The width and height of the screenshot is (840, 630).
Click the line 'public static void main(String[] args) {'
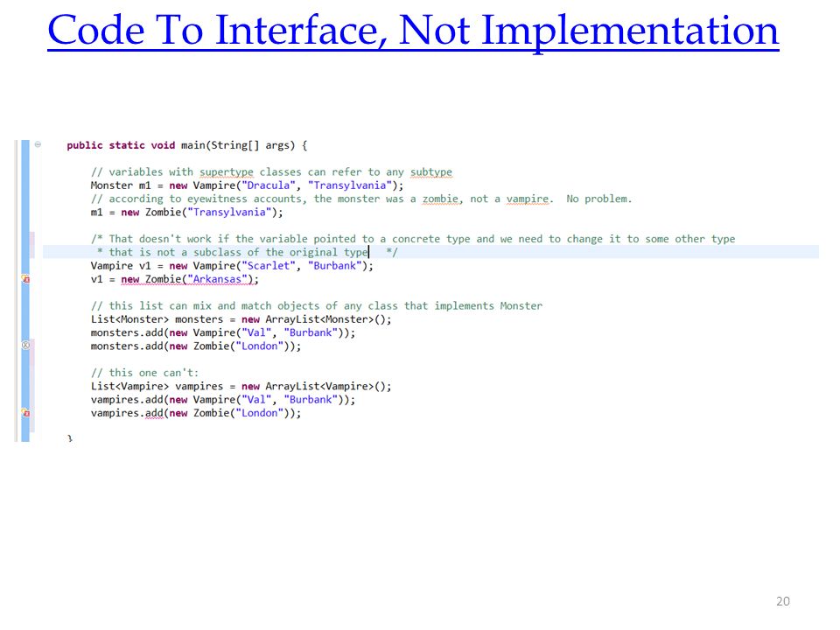[187, 145]
